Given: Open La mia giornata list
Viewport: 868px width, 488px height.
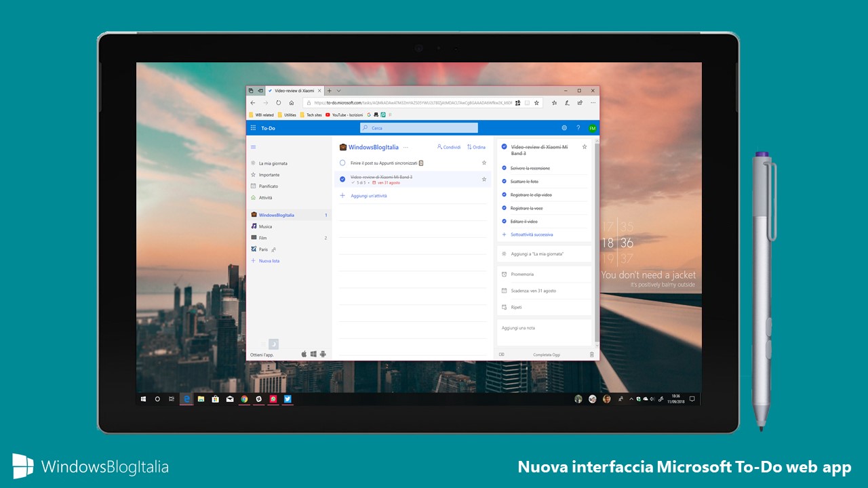Looking at the screenshot, I should 289,163.
